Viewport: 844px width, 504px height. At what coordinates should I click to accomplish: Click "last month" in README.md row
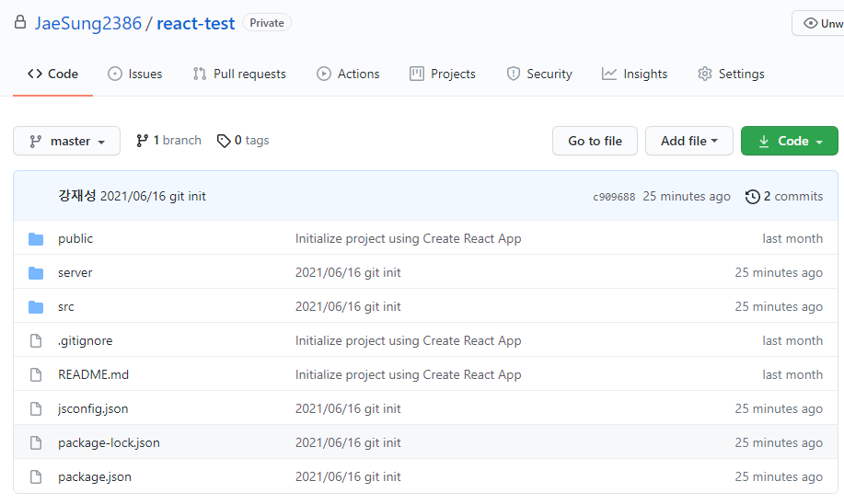(x=792, y=374)
